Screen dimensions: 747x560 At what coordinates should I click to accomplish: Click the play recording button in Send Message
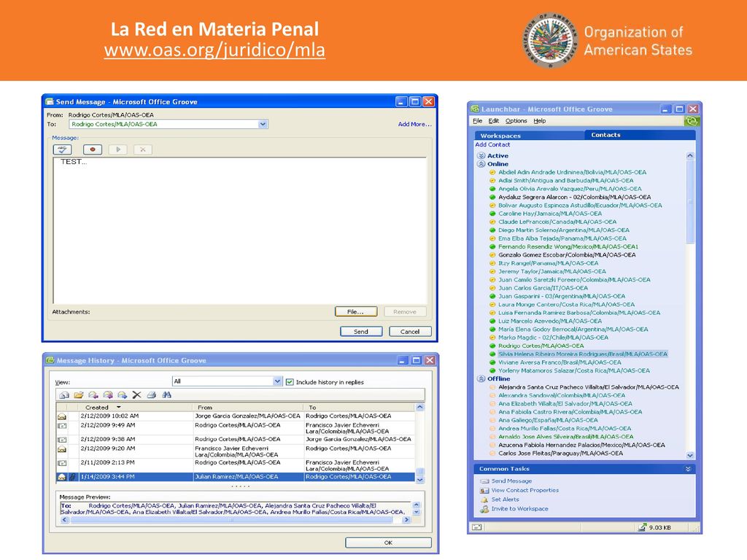coord(117,149)
